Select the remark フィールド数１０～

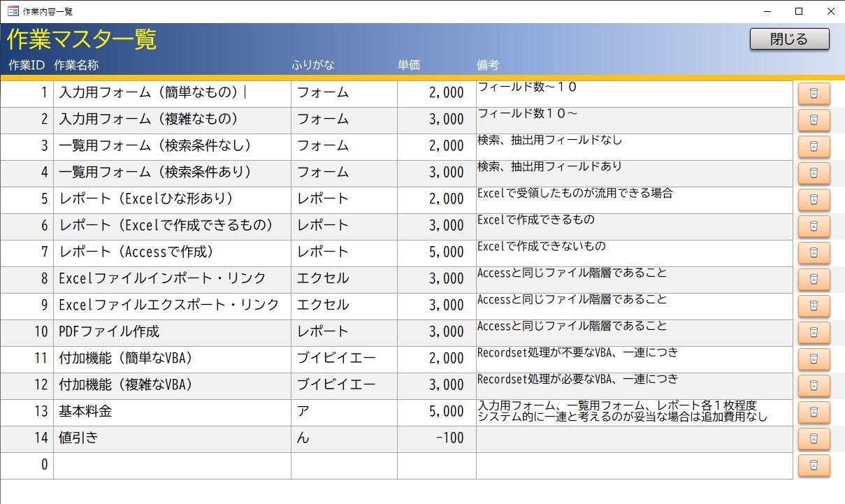(x=634, y=120)
